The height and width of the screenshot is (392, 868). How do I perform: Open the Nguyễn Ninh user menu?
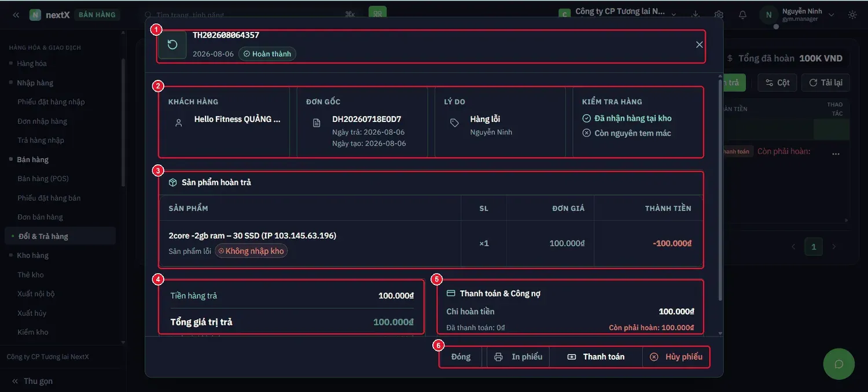[x=799, y=15]
